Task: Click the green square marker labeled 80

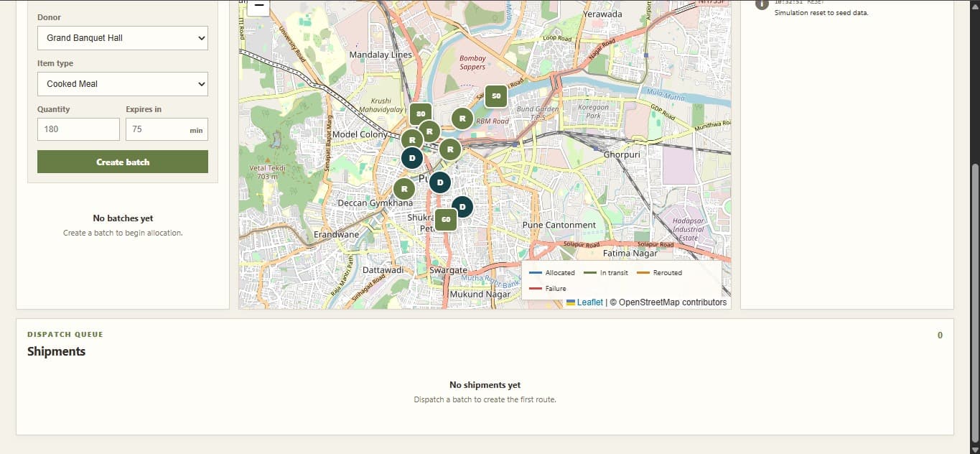Action: coord(421,114)
